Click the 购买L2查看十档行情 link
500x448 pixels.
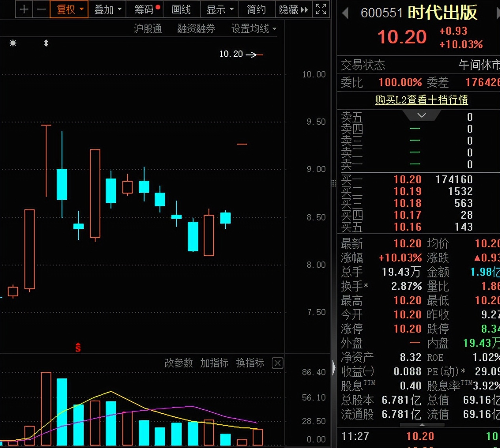(421, 100)
